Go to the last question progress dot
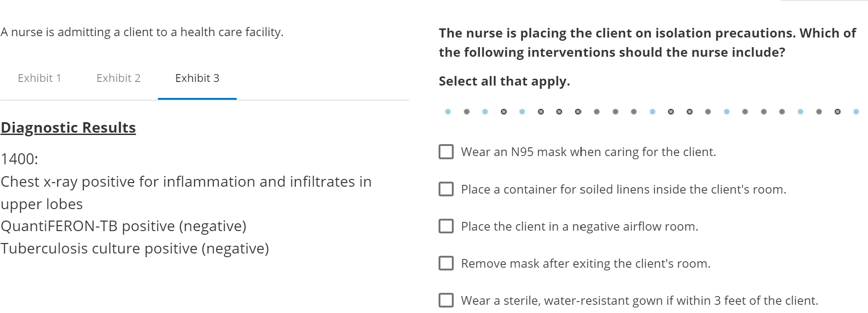The height and width of the screenshot is (313, 868). point(856,112)
